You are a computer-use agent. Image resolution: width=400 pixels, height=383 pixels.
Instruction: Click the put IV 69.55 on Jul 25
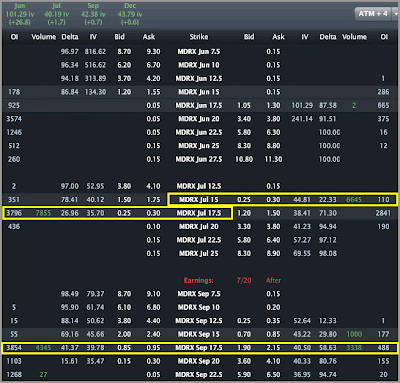(302, 253)
